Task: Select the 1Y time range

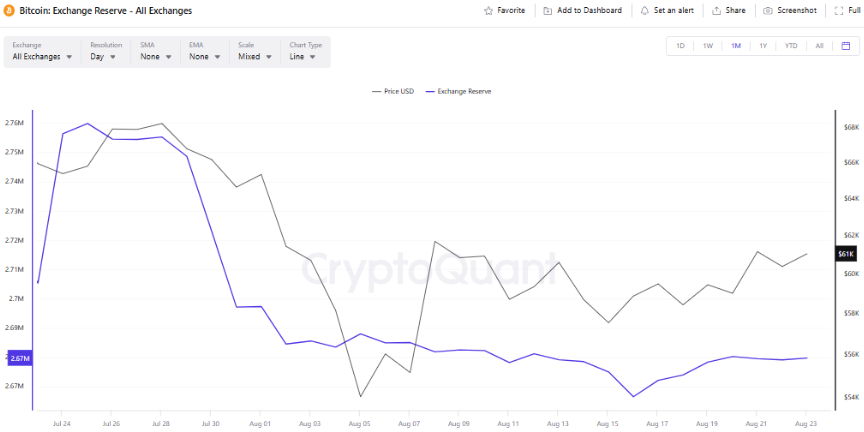Action: click(x=763, y=46)
